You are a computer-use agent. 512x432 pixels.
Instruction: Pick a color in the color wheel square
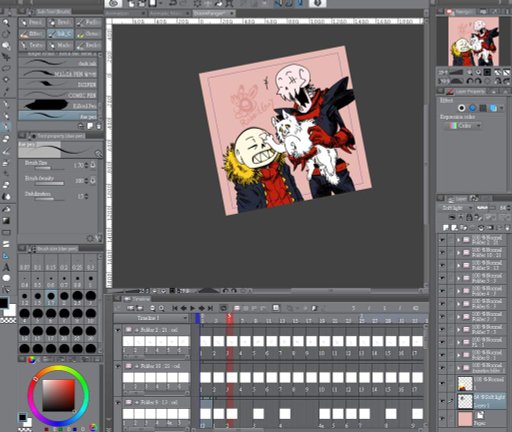pos(58,395)
